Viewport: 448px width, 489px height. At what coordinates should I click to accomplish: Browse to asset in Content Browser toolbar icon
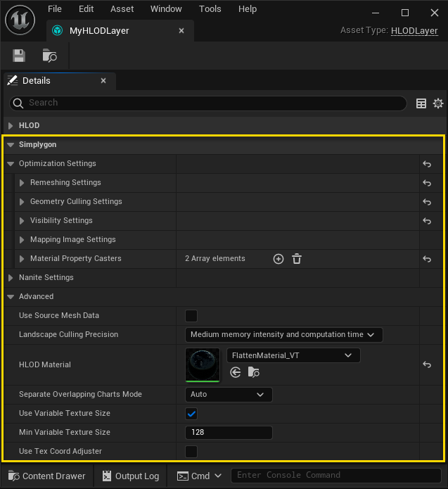click(x=49, y=56)
